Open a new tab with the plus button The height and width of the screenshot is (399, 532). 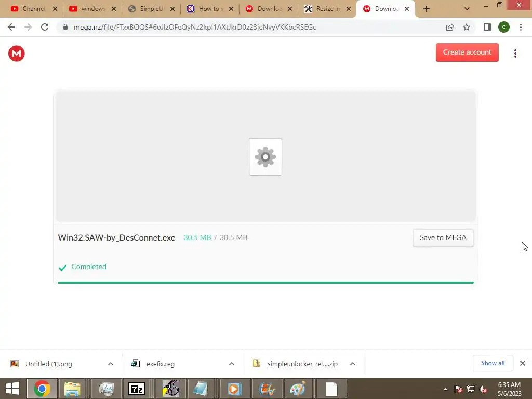tap(427, 9)
